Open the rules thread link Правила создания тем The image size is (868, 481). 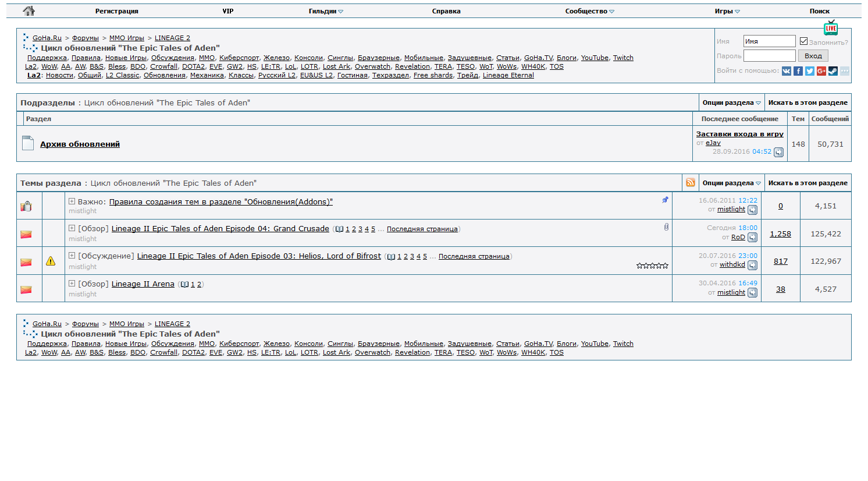point(221,202)
